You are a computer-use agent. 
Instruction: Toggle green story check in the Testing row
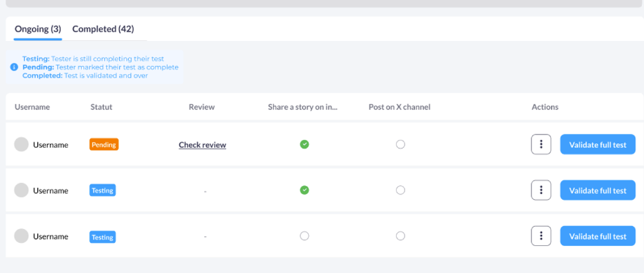pyautogui.click(x=304, y=190)
